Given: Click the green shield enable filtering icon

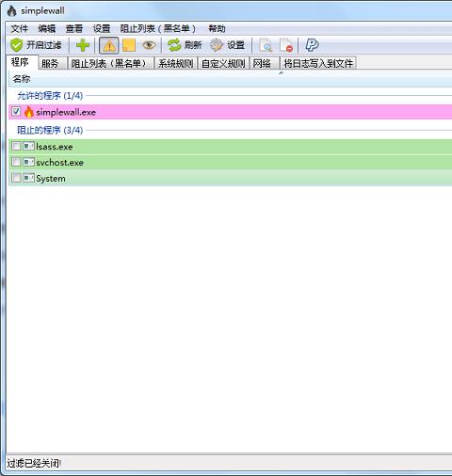Looking at the screenshot, I should [x=16, y=45].
